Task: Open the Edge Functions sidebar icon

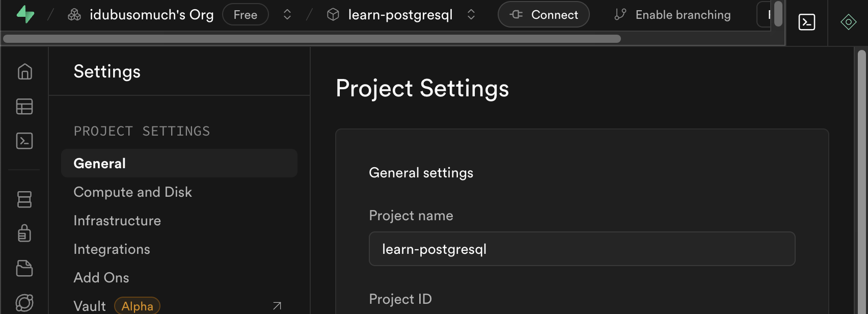Action: pos(24,303)
